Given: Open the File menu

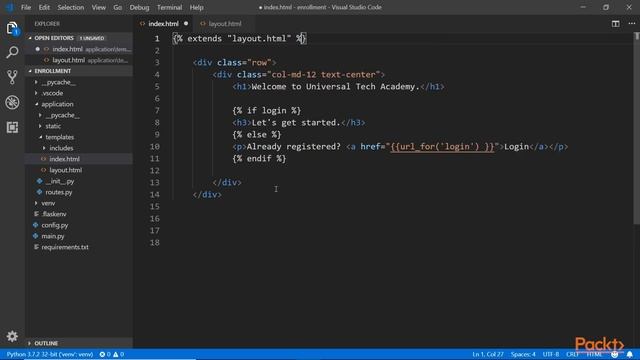Looking at the screenshot, I should tap(26, 7).
